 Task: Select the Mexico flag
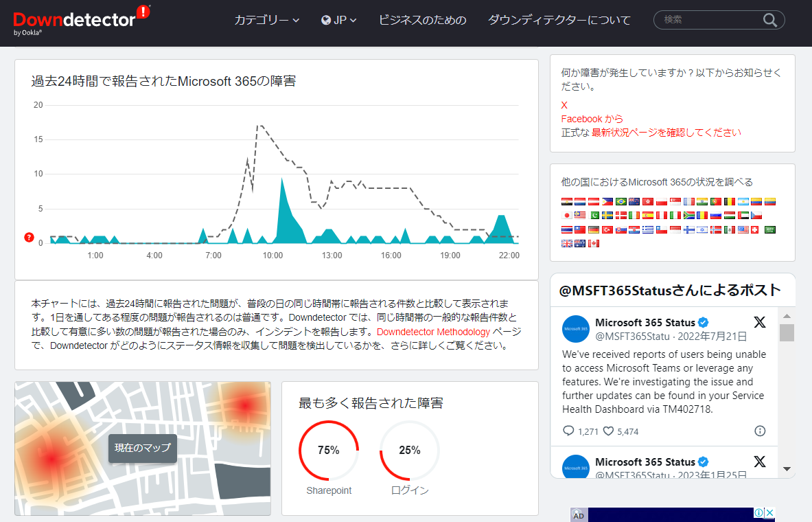(x=730, y=229)
